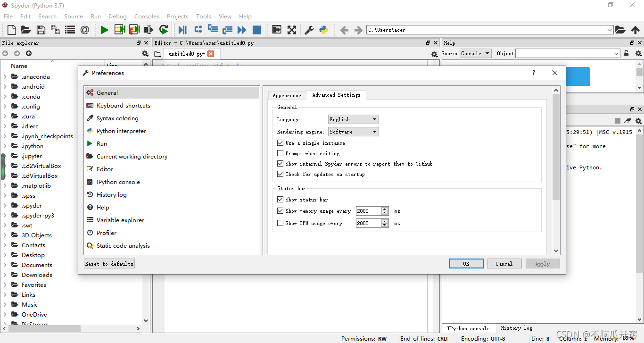Screen dimensions: 644x343
Task: Click the Re-run last script icon
Action: pos(164,30)
